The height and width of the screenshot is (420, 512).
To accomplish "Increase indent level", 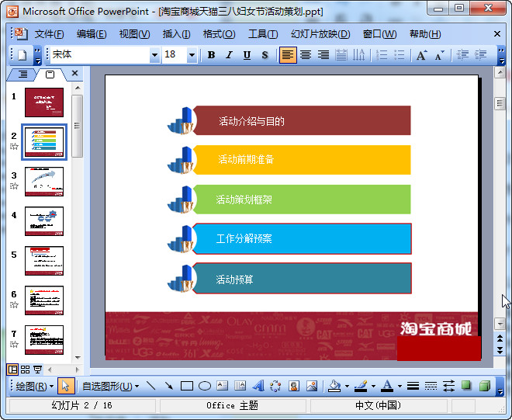I will [x=480, y=55].
